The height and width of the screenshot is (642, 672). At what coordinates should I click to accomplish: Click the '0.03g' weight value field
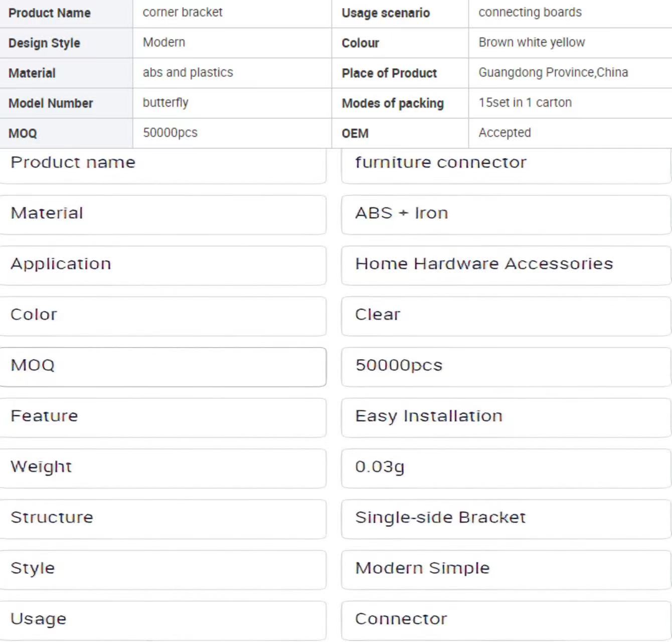tap(506, 468)
